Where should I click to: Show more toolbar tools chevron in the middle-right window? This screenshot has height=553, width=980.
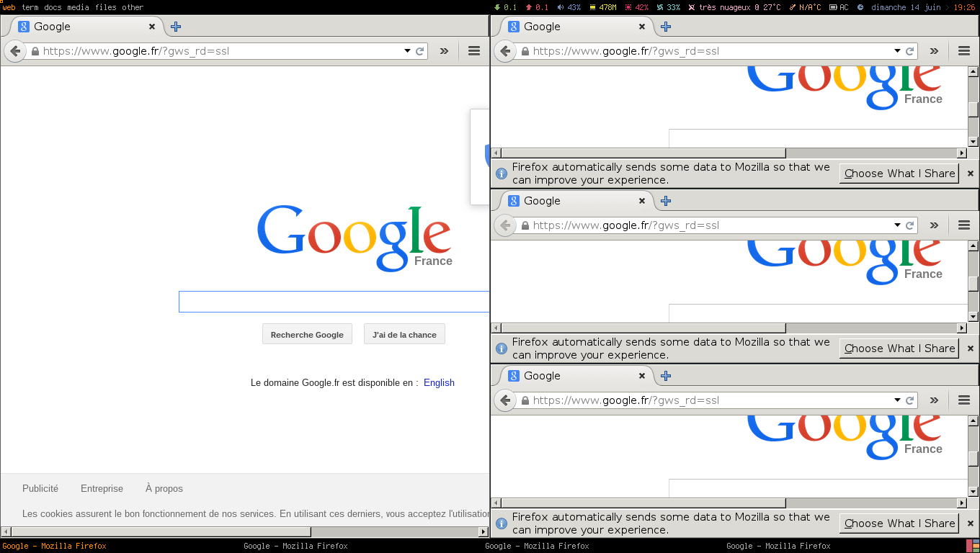pos(934,225)
